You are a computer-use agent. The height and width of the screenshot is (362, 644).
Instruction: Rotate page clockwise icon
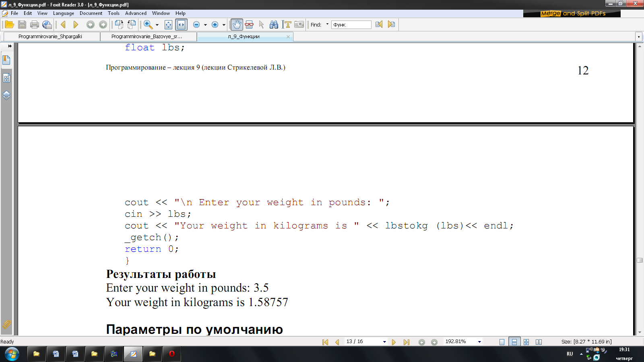click(119, 25)
